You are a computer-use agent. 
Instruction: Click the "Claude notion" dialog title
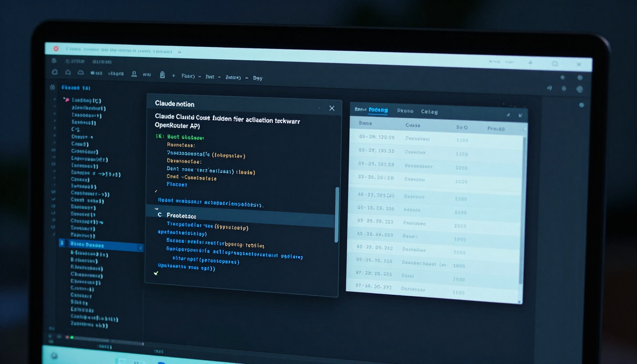click(x=174, y=104)
